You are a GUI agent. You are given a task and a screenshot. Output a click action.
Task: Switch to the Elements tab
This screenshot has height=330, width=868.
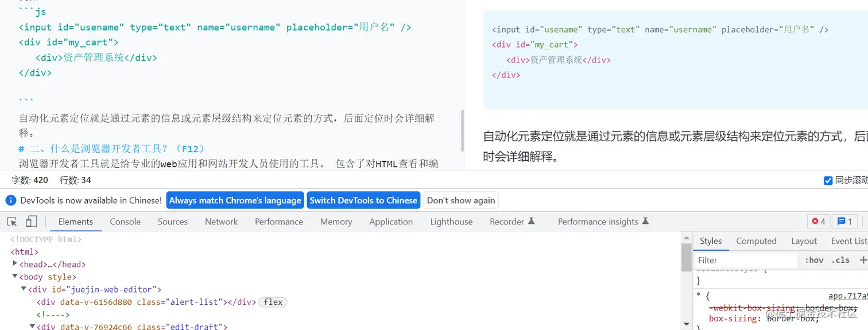76,222
